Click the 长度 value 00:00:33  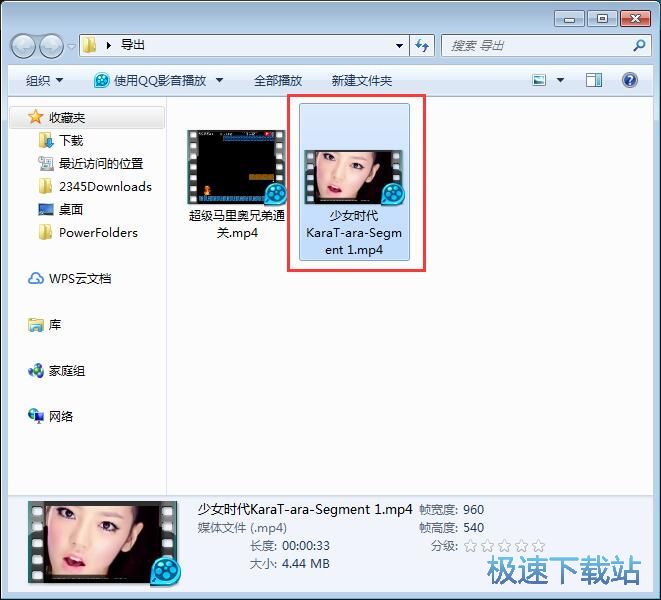pos(306,546)
